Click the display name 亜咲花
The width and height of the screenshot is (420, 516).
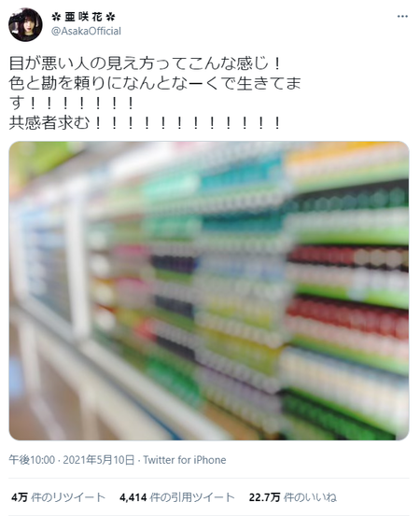tap(83, 17)
